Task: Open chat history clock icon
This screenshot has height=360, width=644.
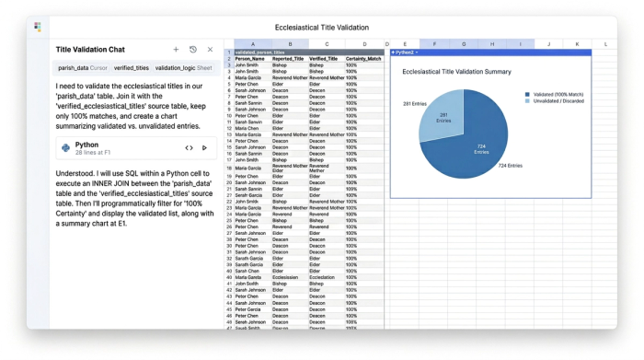Action: (193, 50)
